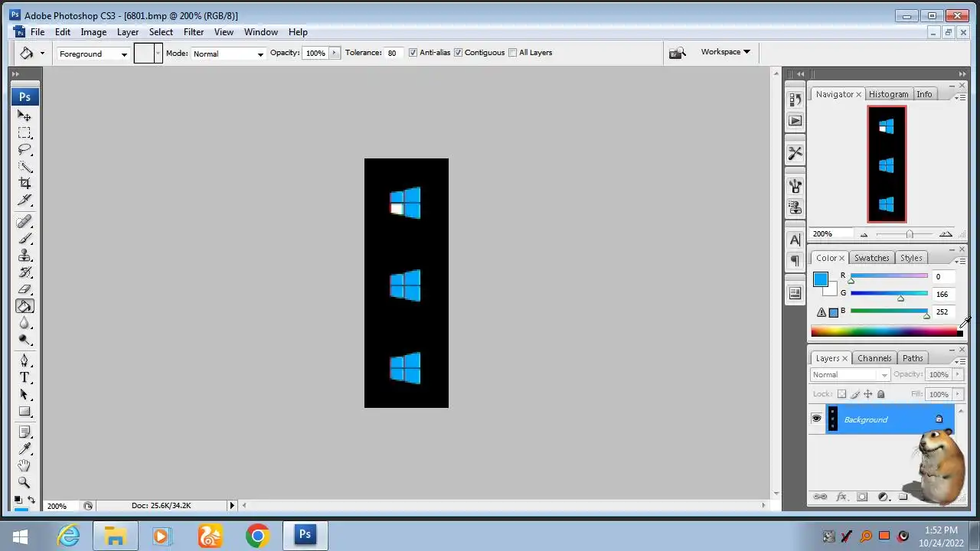Screen dimensions: 980x551
Task: Select the Rectangular Marquee tool
Action: coord(24,133)
